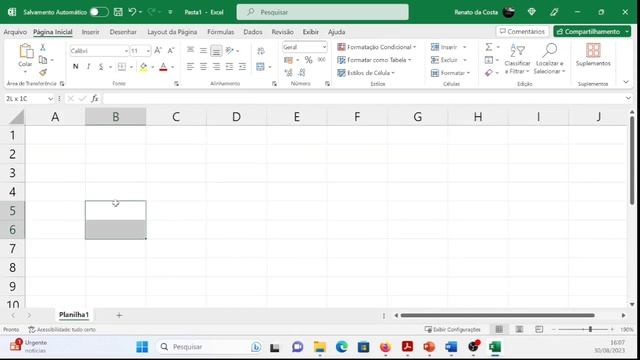Screen dimensions: 640x360
Task: Switch to Page Layout view icon
Action: coord(519,329)
